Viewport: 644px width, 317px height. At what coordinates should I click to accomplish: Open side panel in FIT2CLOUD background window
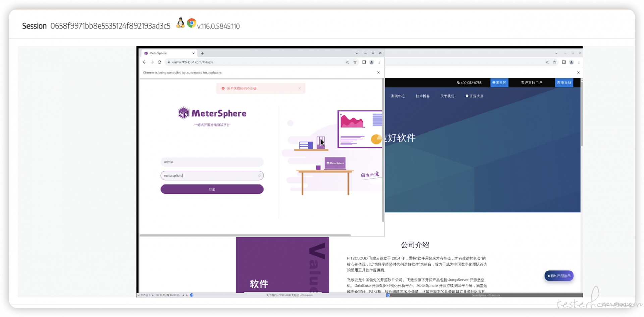pos(564,62)
